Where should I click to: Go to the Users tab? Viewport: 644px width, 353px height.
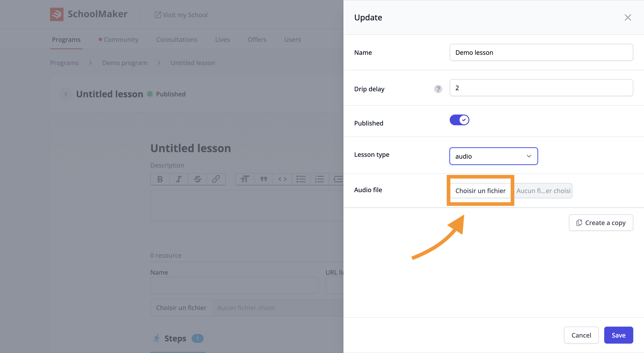[x=292, y=39]
